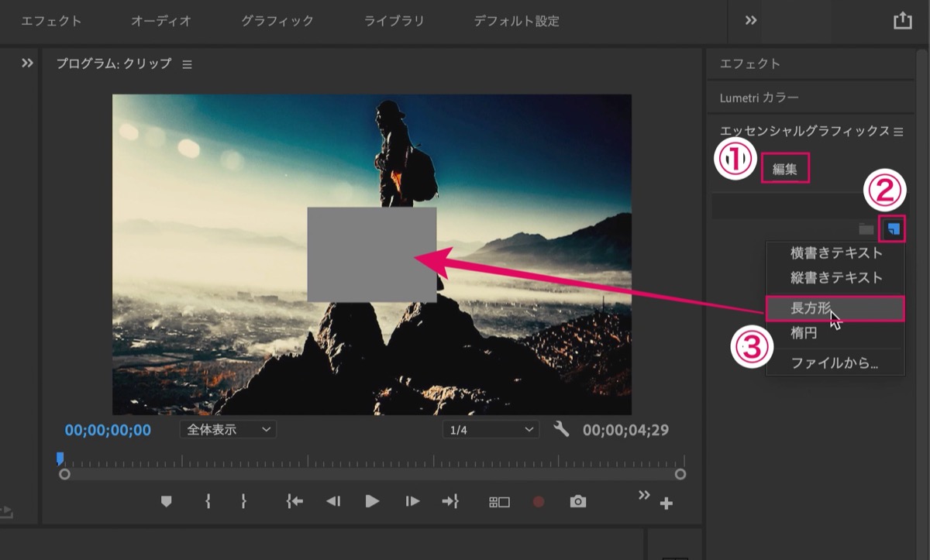The height and width of the screenshot is (560, 930).
Task: Click the share export icon at top right
Action: pos(903,21)
